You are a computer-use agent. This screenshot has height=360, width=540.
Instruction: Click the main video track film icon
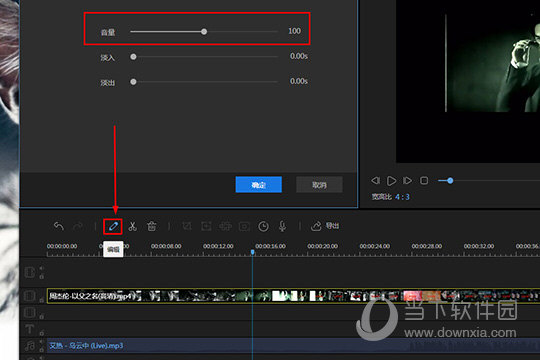(x=30, y=296)
